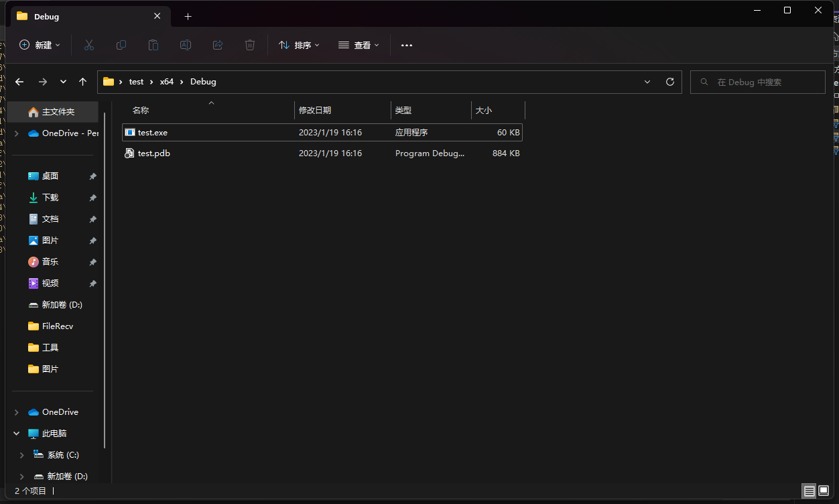839x504 pixels.
Task: Click the Delete trash can icon
Action: click(x=250, y=45)
